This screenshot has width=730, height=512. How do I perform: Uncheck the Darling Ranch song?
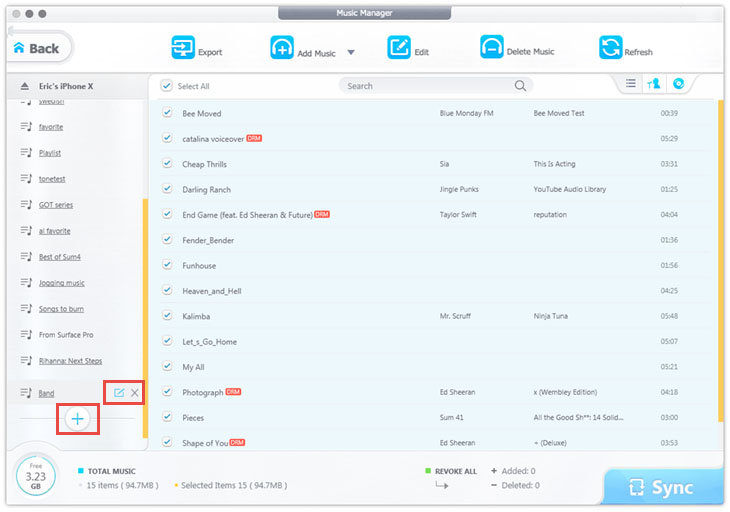(167, 189)
